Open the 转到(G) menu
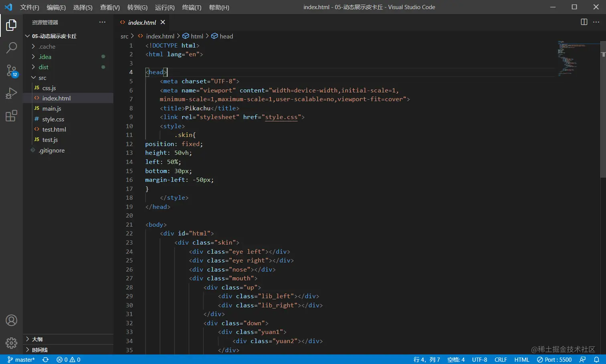Screen dimensions: 606x364 137,7
